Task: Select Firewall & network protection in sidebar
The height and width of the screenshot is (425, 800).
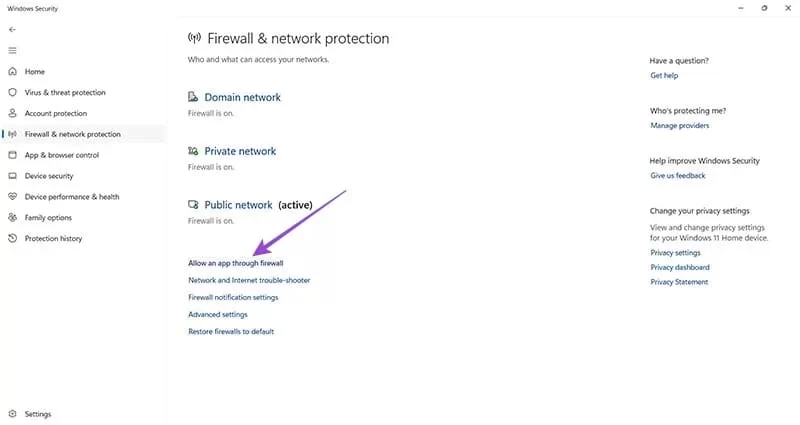Action: 72,134
